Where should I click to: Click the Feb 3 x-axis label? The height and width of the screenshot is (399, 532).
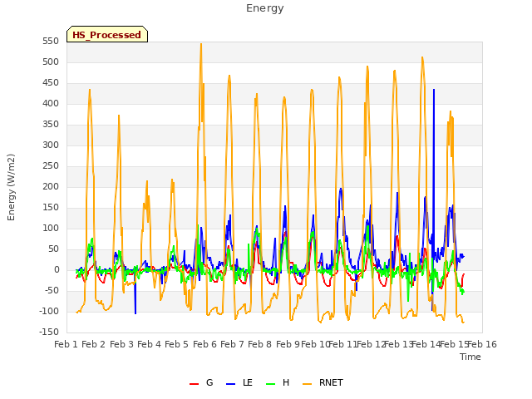[121, 344]
